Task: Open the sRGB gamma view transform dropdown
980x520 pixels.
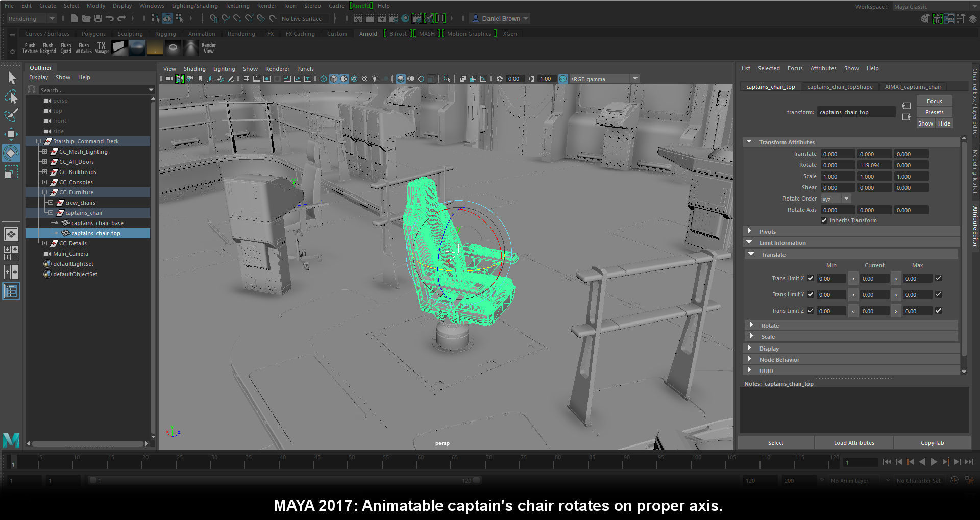Action: (x=604, y=79)
